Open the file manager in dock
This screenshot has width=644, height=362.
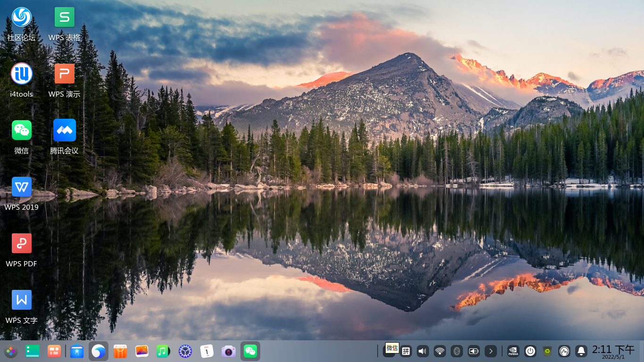pos(77,352)
